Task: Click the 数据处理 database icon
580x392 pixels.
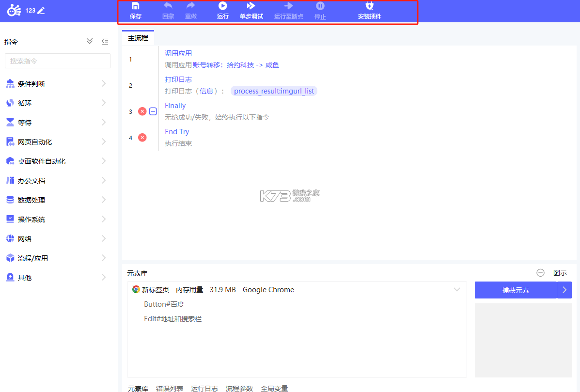Action: (10, 200)
